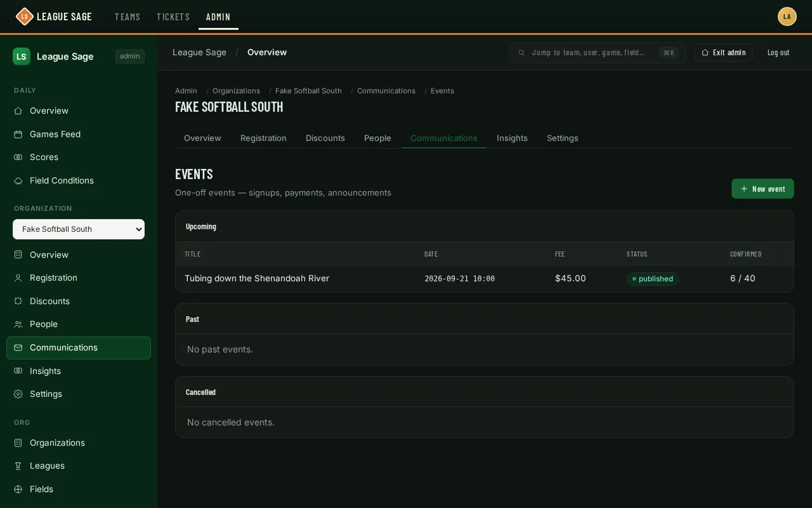Click the cloud icon beside Field Conditions
This screenshot has width=812, height=508.
pos(18,181)
